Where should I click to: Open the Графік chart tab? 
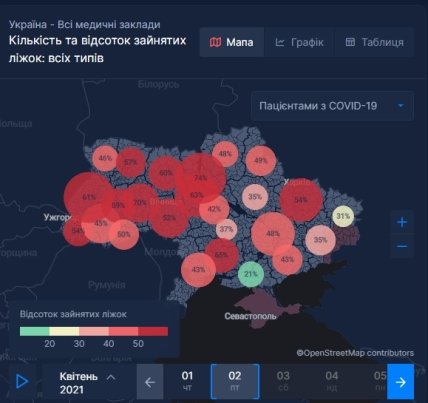299,42
